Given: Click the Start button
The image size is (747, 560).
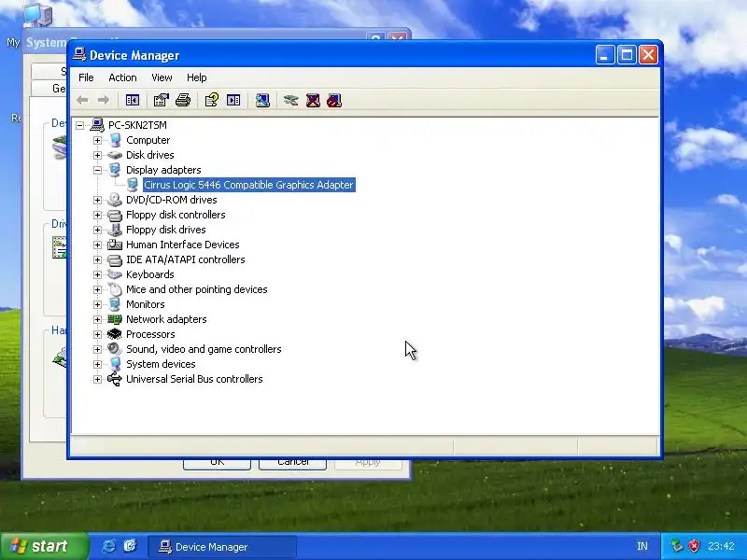Looking at the screenshot, I should pyautogui.click(x=44, y=546).
